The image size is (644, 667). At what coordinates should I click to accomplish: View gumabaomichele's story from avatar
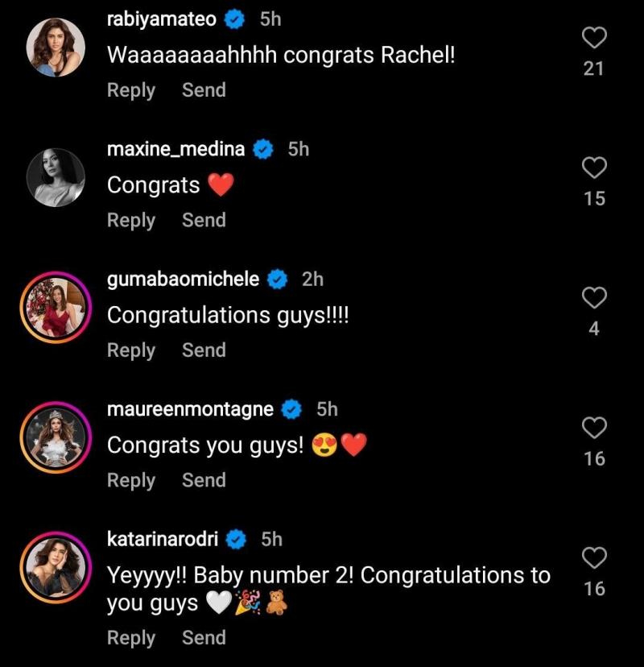tap(56, 309)
